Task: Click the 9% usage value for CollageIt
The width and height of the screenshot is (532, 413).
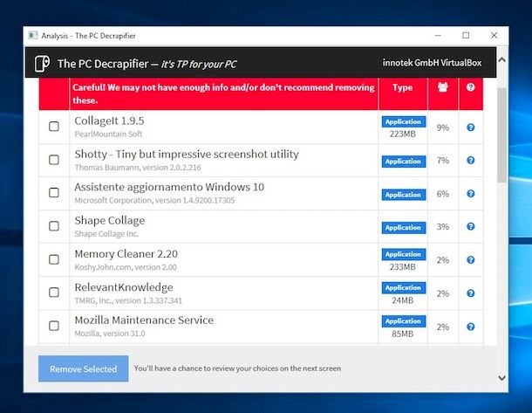Action: click(x=443, y=127)
